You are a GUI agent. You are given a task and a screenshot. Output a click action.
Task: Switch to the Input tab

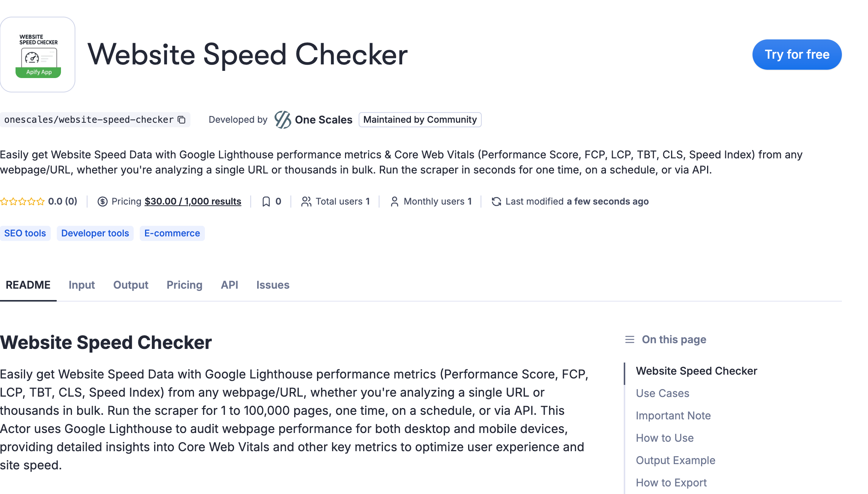tap(81, 285)
